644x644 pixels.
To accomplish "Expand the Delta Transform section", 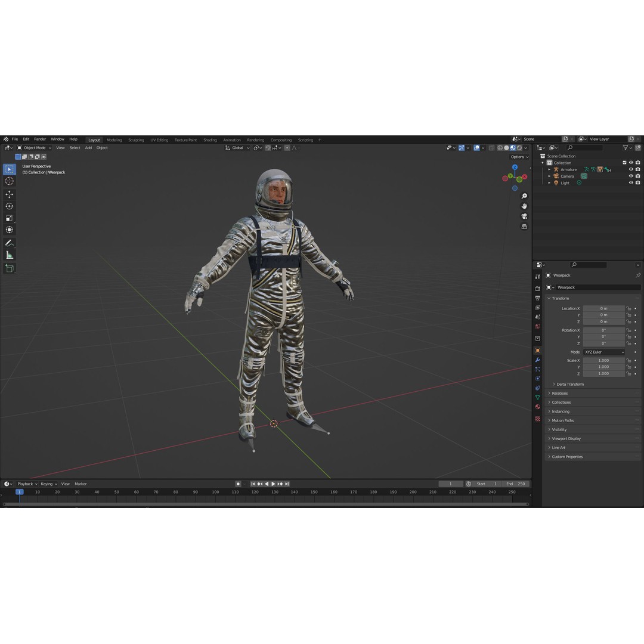I will coord(570,384).
